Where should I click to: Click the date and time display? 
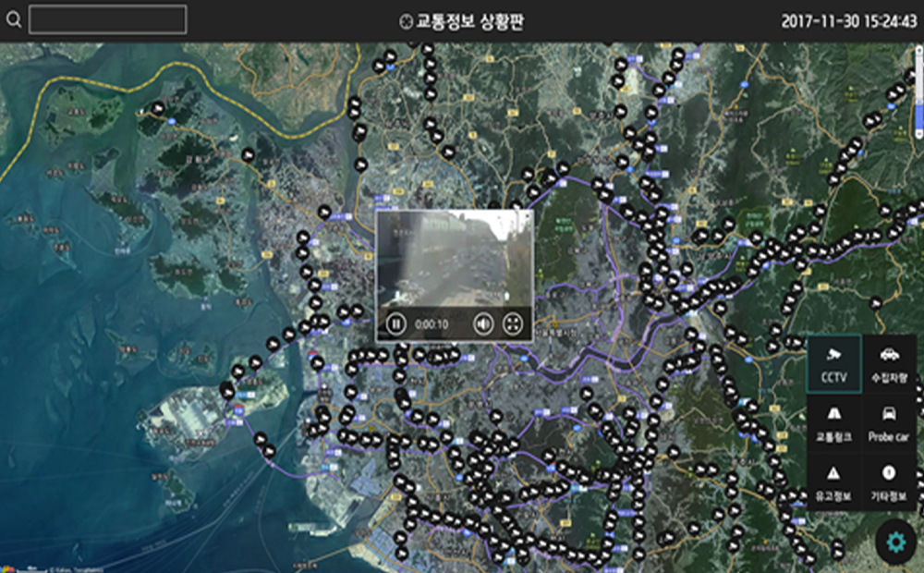click(848, 20)
